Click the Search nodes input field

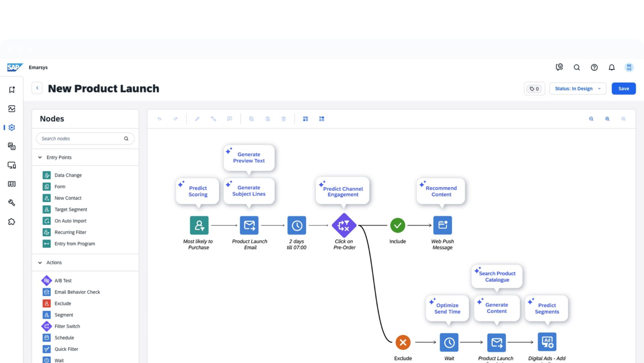[x=81, y=139]
